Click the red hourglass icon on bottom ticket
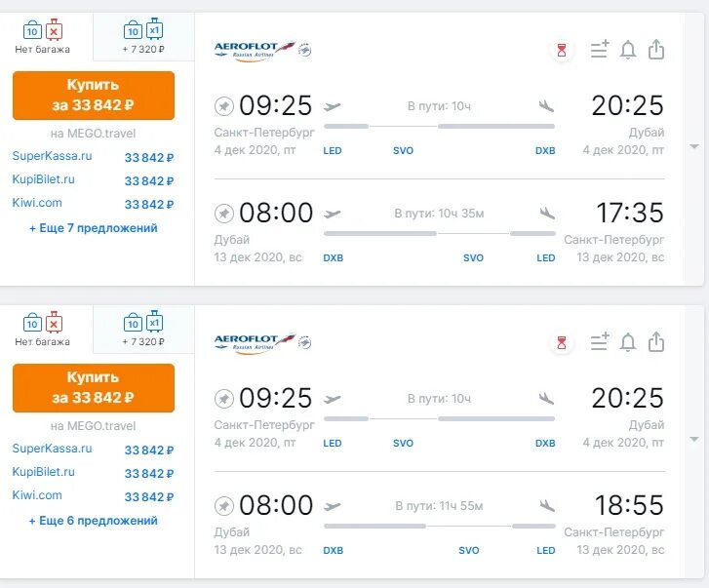 [561, 342]
